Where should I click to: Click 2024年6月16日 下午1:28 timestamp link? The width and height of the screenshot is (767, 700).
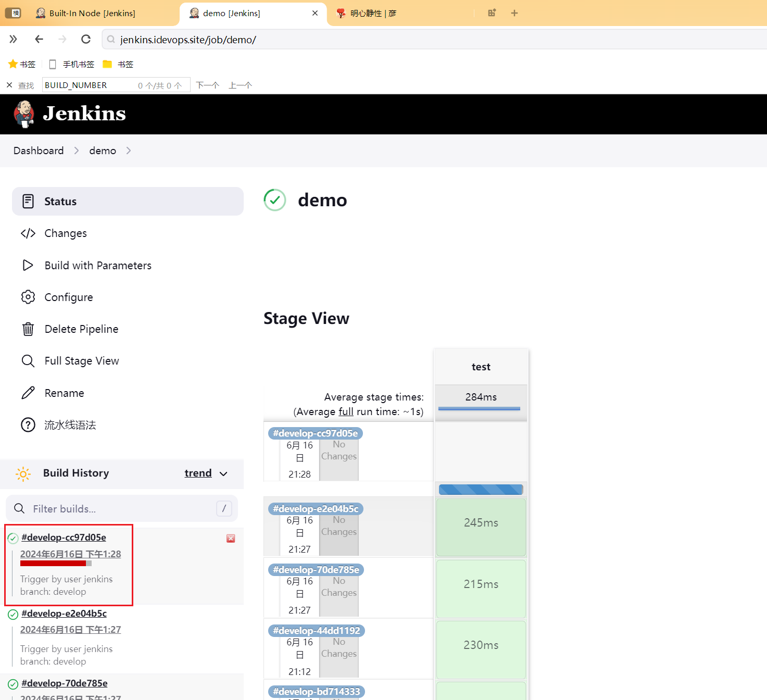[71, 554]
